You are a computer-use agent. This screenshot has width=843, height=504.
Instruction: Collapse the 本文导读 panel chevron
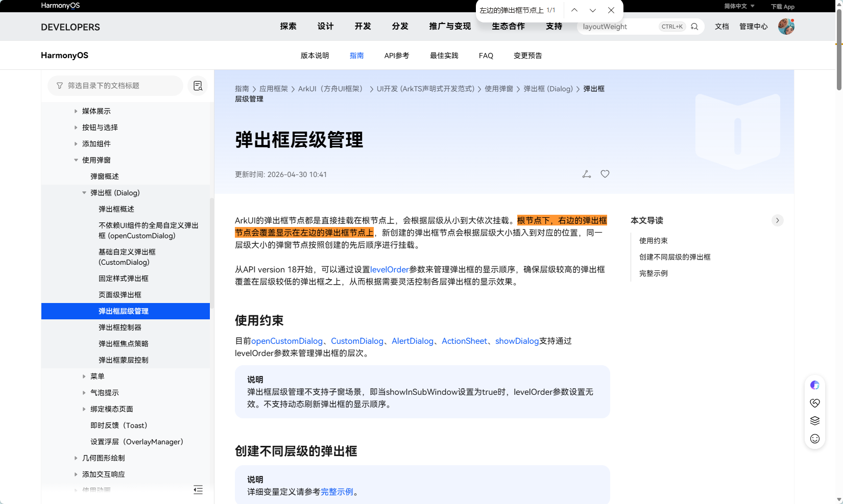click(778, 220)
